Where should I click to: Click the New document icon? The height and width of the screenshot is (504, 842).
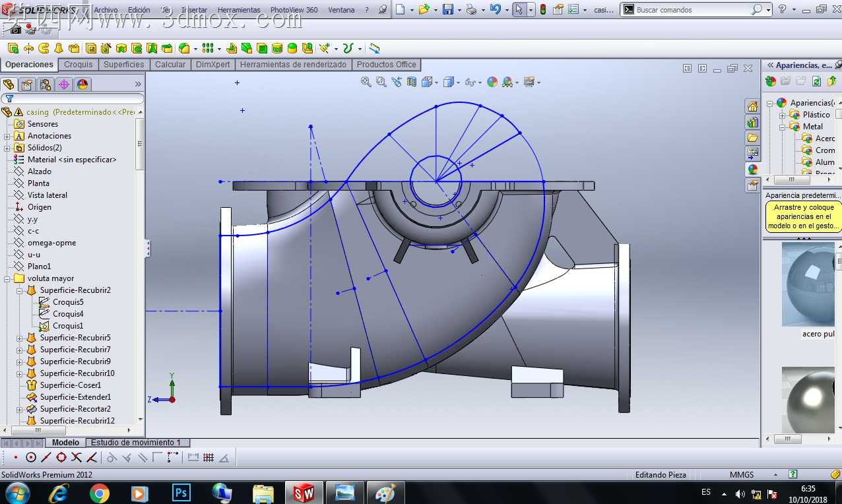pos(400,9)
